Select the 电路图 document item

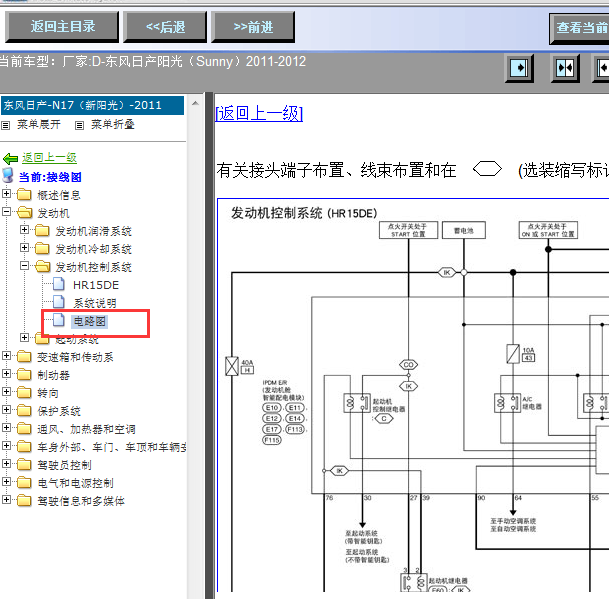pos(89,321)
